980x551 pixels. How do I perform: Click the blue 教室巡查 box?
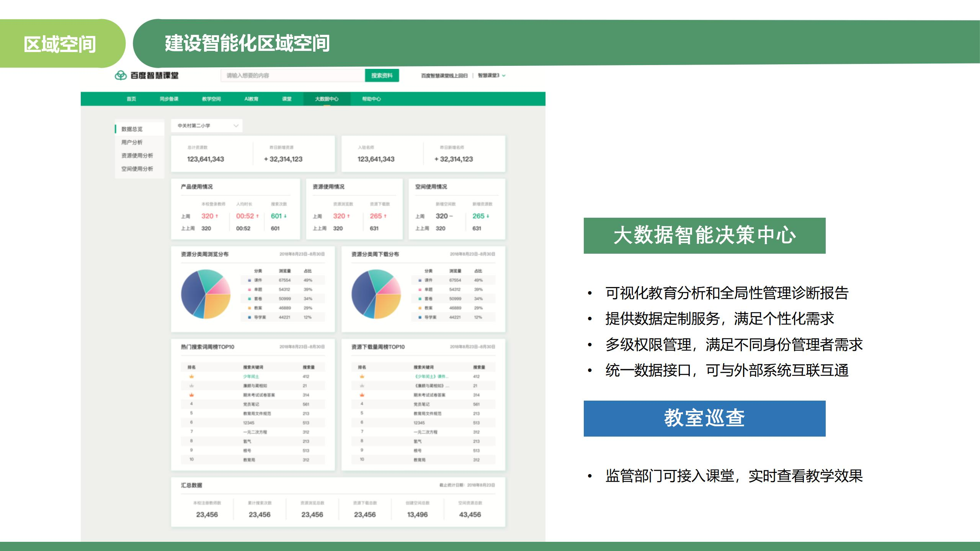tap(704, 419)
